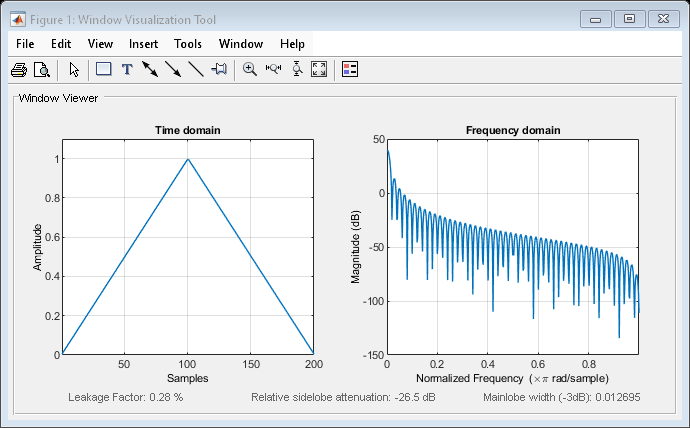Image resolution: width=690 pixels, height=428 pixels.
Task: Click the main lobe peak in frequency plot
Action: [x=388, y=151]
